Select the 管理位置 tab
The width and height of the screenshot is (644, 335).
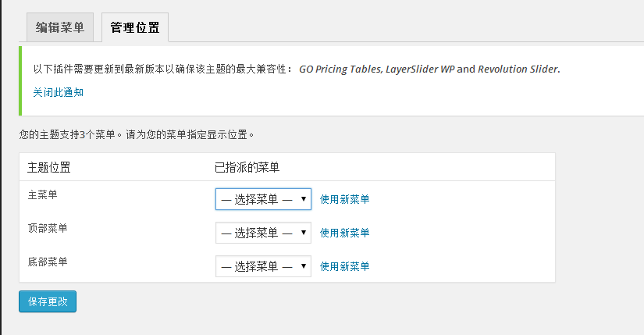point(135,28)
